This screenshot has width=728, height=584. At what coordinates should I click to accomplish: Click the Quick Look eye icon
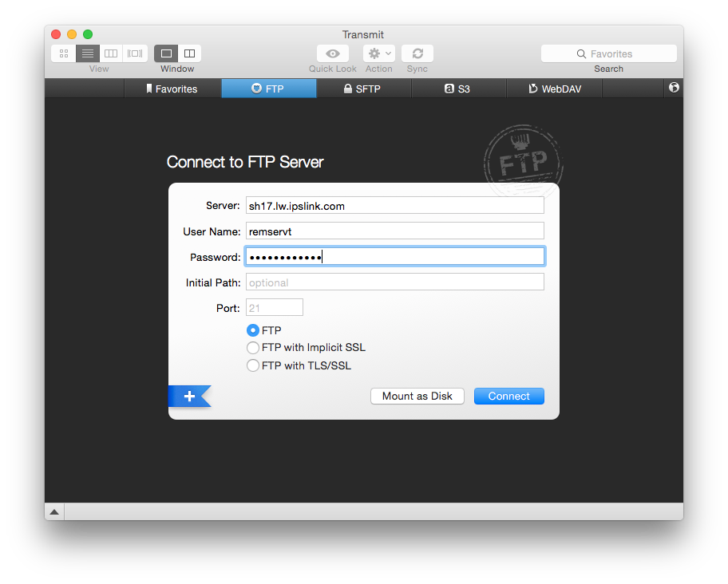333,53
